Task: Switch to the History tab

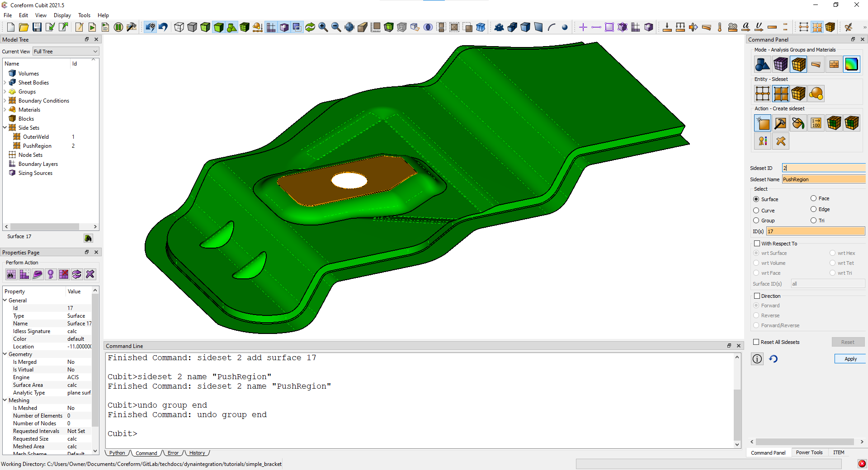Action: click(197, 453)
